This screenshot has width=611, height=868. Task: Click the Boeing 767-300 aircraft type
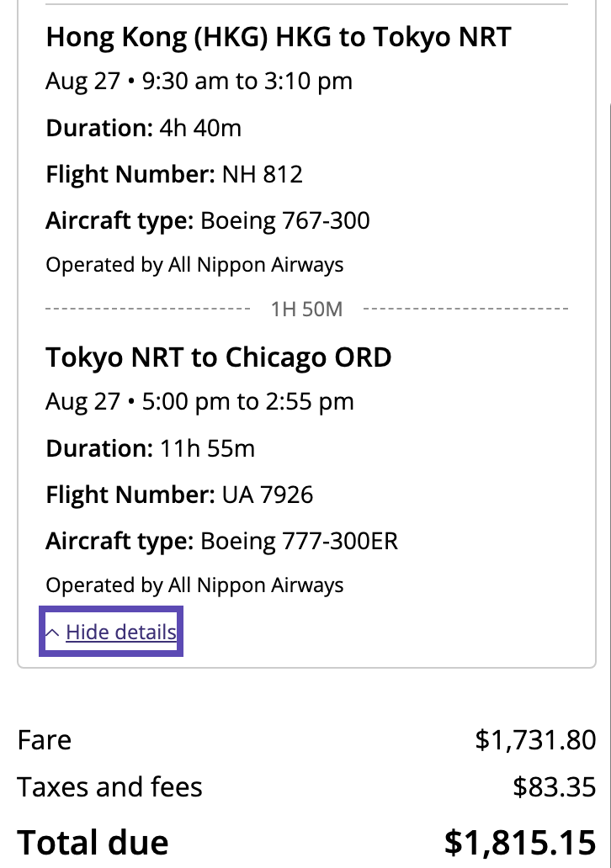click(x=285, y=221)
